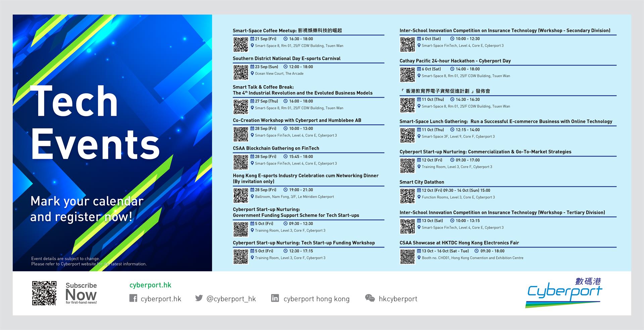Image resolution: width=644 pixels, height=330 pixels.
Task: Click the LinkedIn icon
Action: click(x=275, y=298)
